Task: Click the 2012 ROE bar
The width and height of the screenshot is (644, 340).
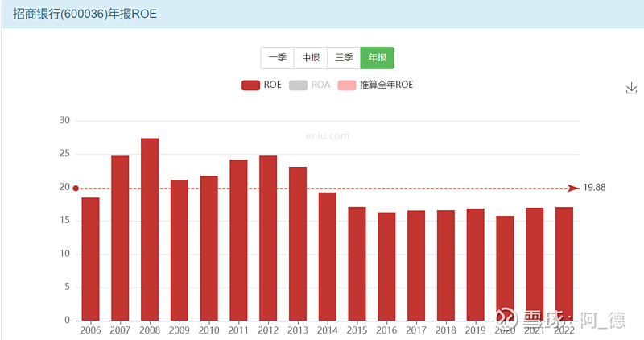Action: click(268, 238)
